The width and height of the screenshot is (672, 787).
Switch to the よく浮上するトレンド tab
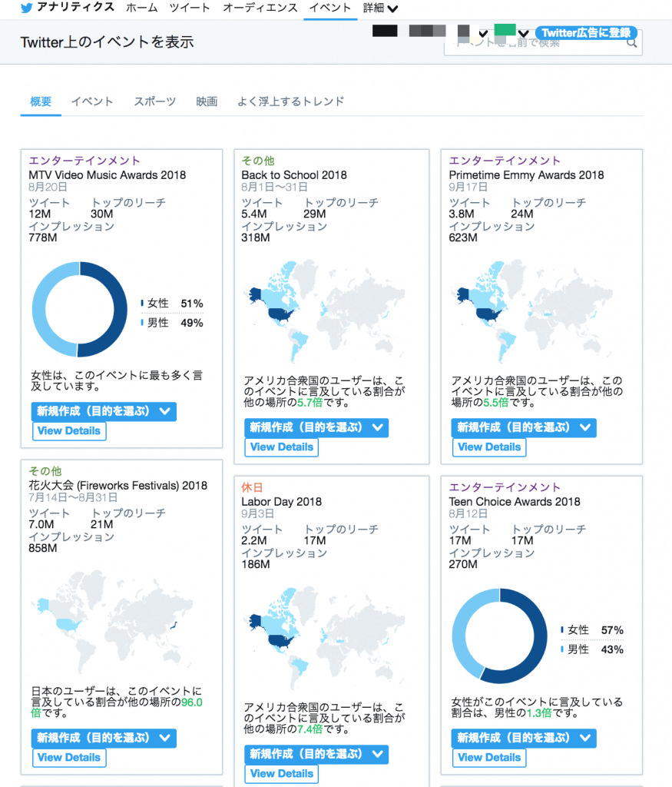[x=291, y=102]
